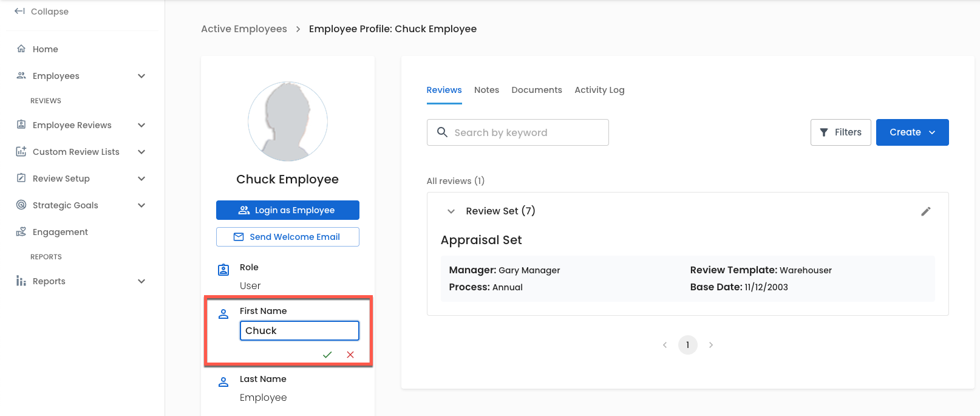The height and width of the screenshot is (416, 980).
Task: Click the Home icon in sidebar
Action: point(21,49)
